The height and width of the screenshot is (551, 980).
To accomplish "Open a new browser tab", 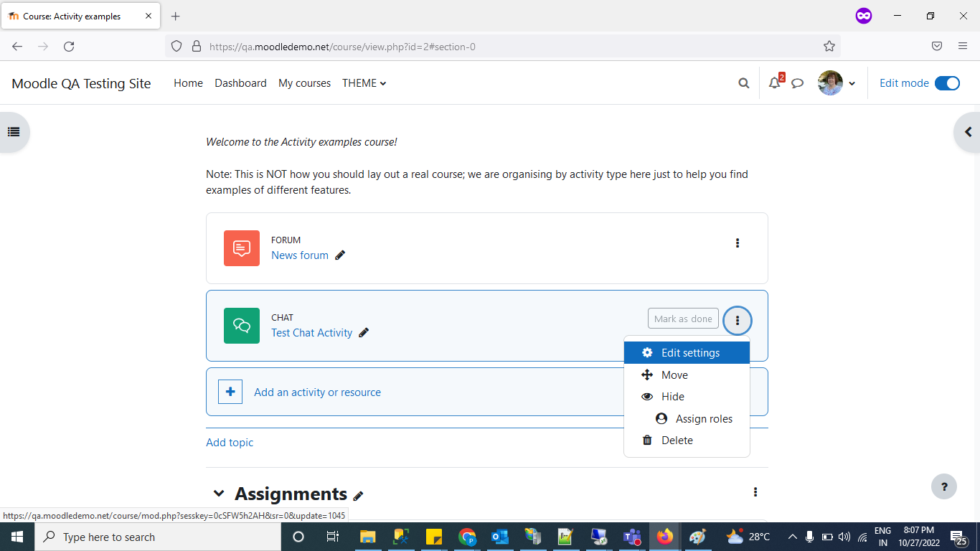I will (x=176, y=16).
